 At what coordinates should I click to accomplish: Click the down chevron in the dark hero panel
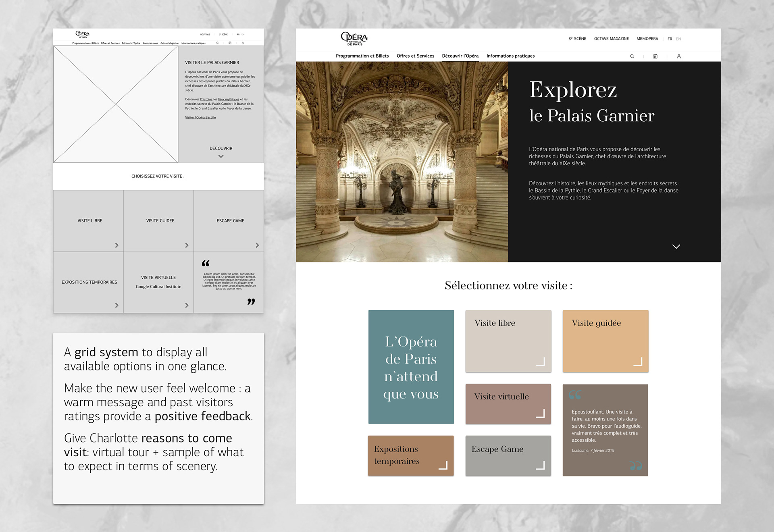tap(676, 246)
